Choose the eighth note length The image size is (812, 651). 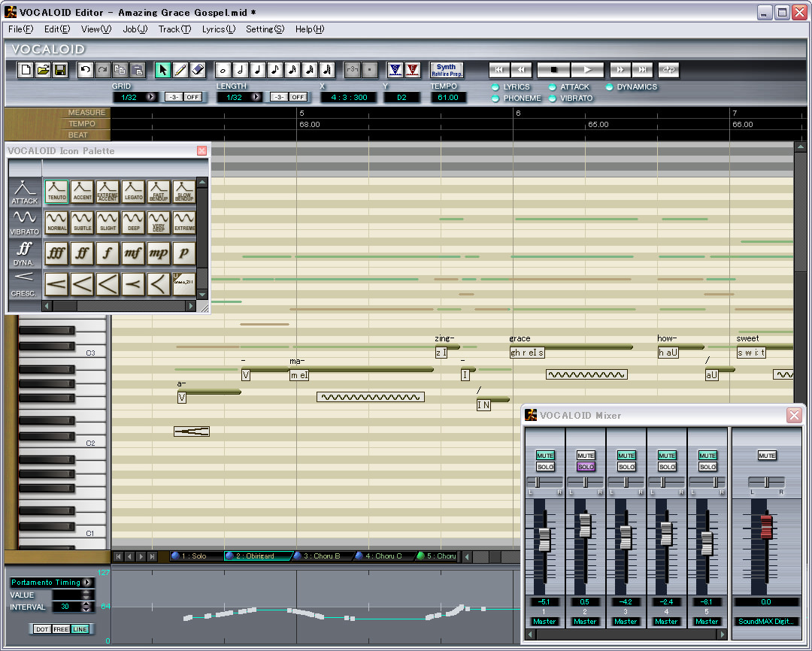tap(275, 70)
